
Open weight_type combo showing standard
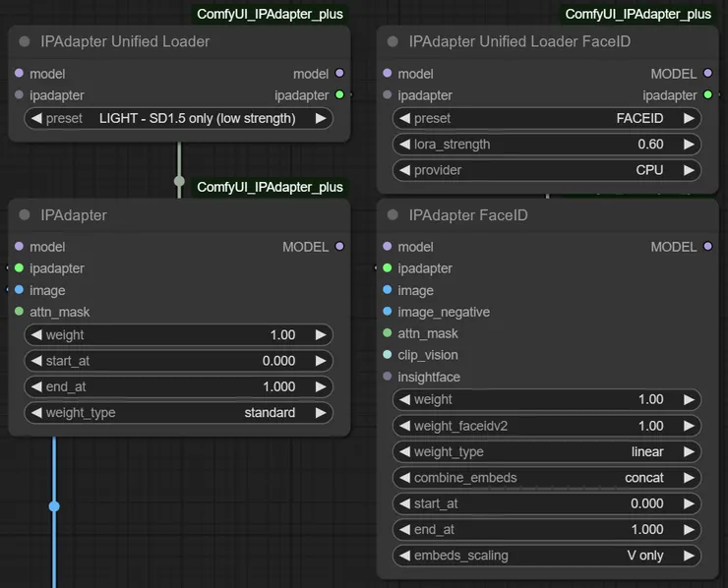pyautogui.click(x=178, y=413)
